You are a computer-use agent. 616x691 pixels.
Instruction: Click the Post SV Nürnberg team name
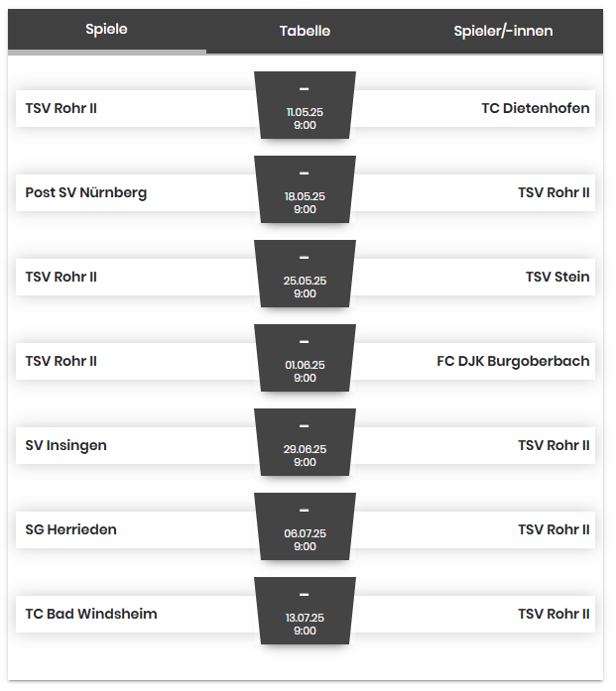[86, 192]
